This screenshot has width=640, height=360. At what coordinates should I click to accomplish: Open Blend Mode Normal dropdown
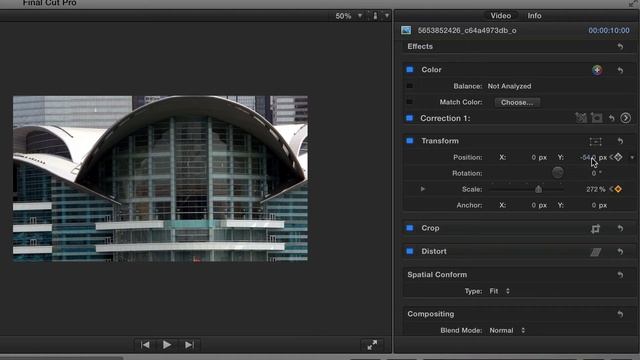[x=507, y=330]
